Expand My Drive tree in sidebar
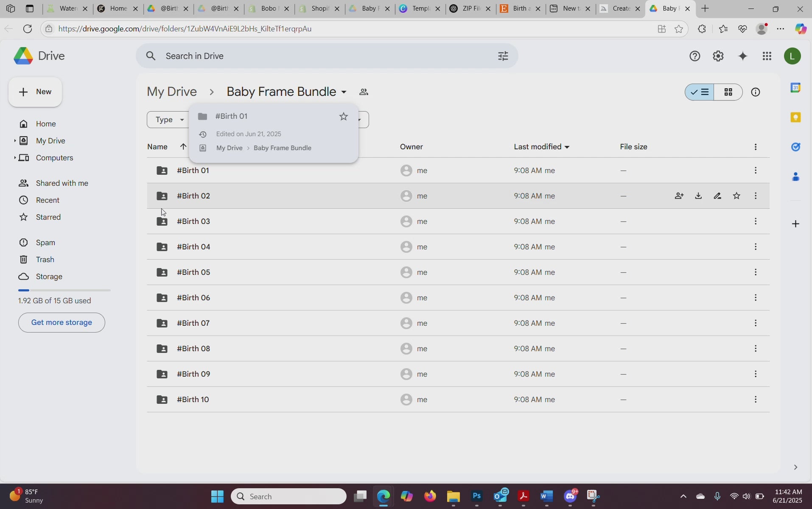 point(15,140)
